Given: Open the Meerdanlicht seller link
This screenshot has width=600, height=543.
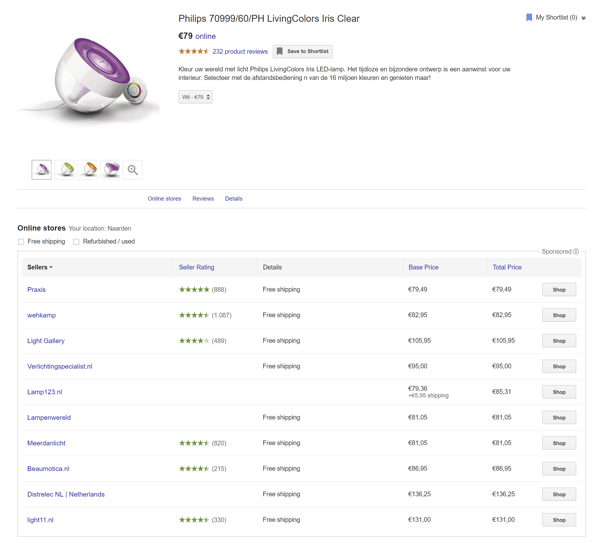Looking at the screenshot, I should (x=46, y=443).
